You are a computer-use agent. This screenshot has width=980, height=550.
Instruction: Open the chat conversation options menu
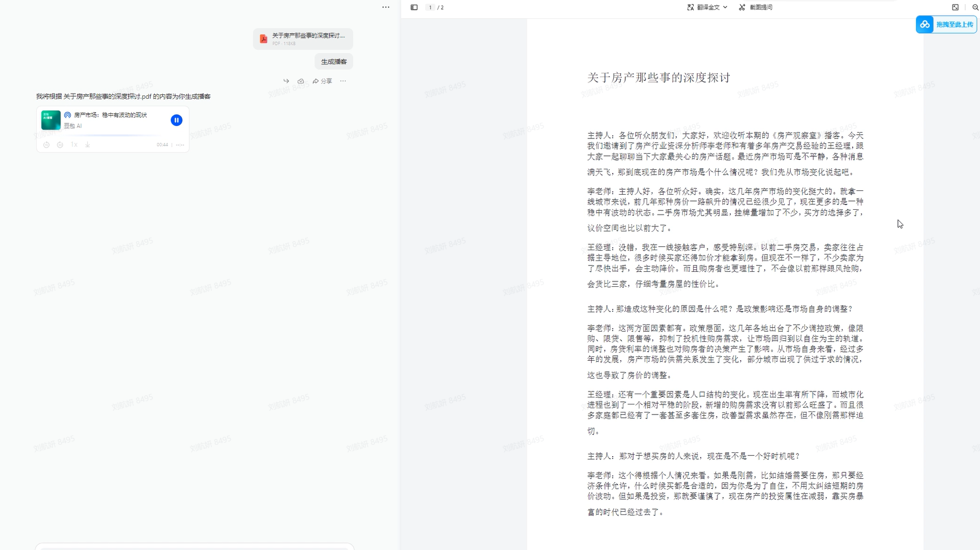(386, 6)
